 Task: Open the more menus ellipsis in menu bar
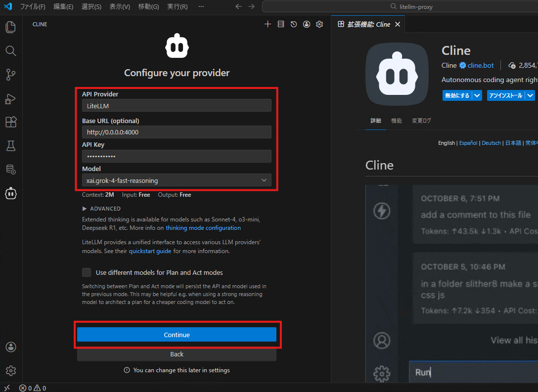click(x=201, y=6)
